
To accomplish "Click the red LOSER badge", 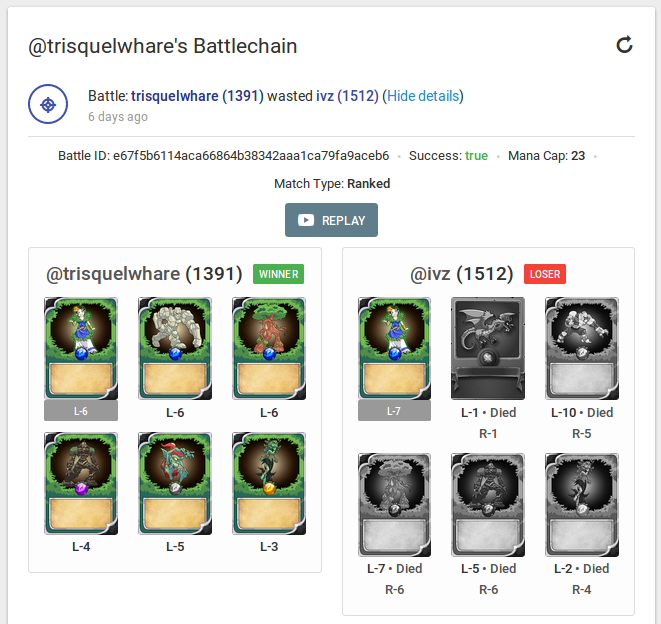I will pyautogui.click(x=545, y=274).
